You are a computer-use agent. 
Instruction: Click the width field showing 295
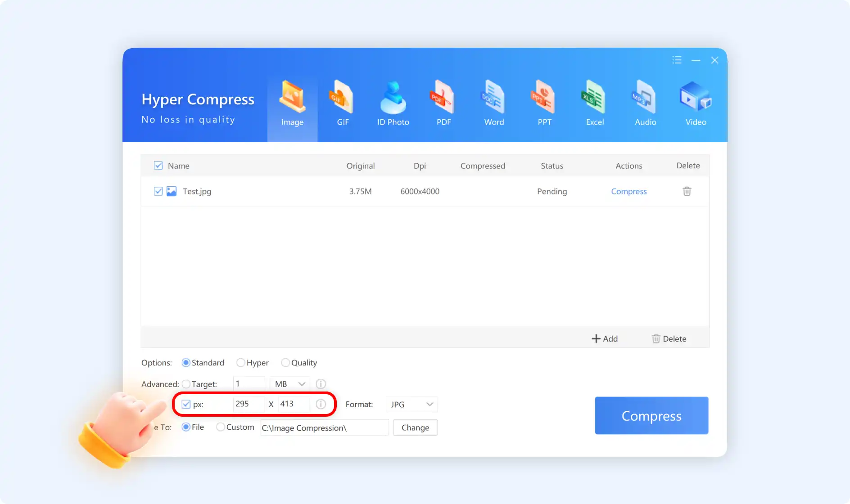point(249,404)
